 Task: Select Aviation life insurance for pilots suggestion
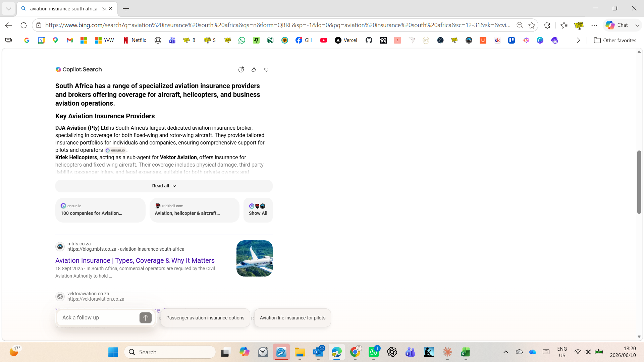coord(292,318)
